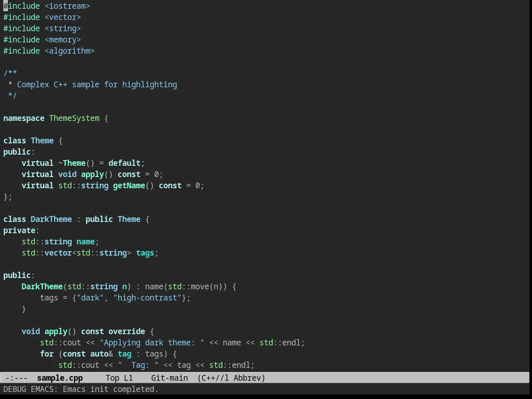
Task: Click the Top position indicator in mode line
Action: point(112,378)
